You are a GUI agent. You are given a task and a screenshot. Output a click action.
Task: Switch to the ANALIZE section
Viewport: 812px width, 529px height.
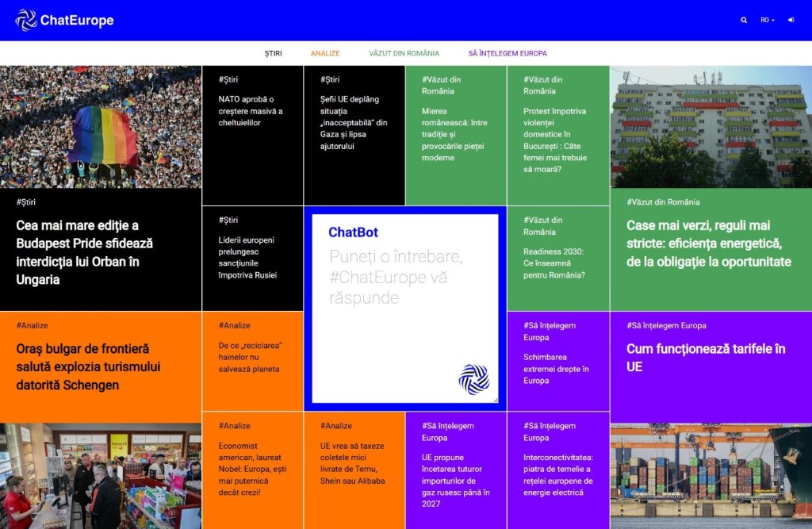pos(325,54)
